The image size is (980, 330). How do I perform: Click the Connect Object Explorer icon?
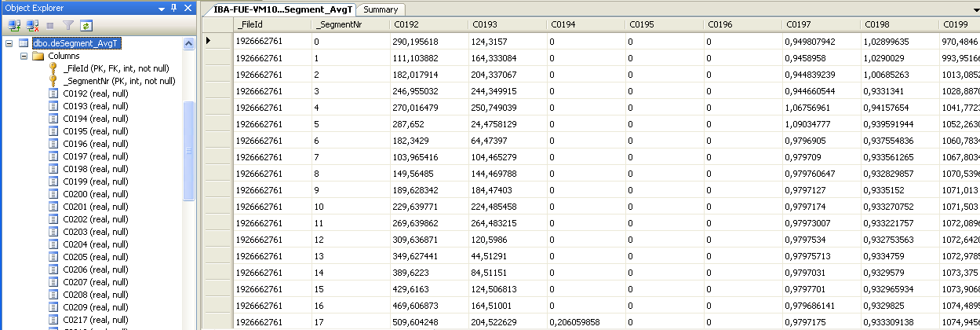point(14,25)
